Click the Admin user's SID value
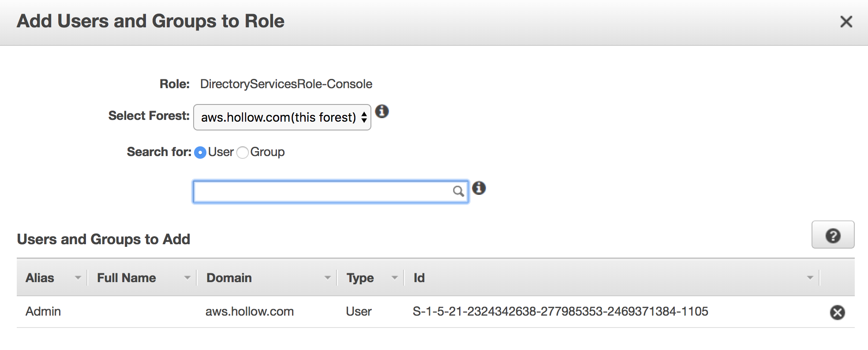Screen dimensions: 868x350 pos(560,312)
